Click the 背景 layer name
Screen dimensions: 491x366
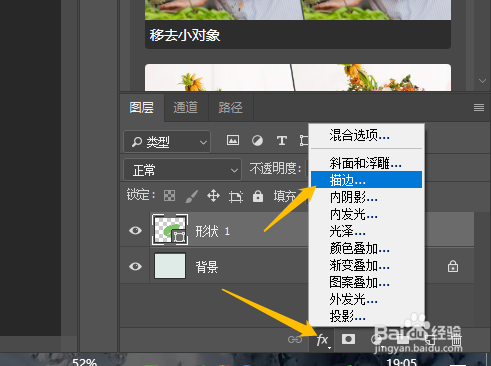click(207, 267)
